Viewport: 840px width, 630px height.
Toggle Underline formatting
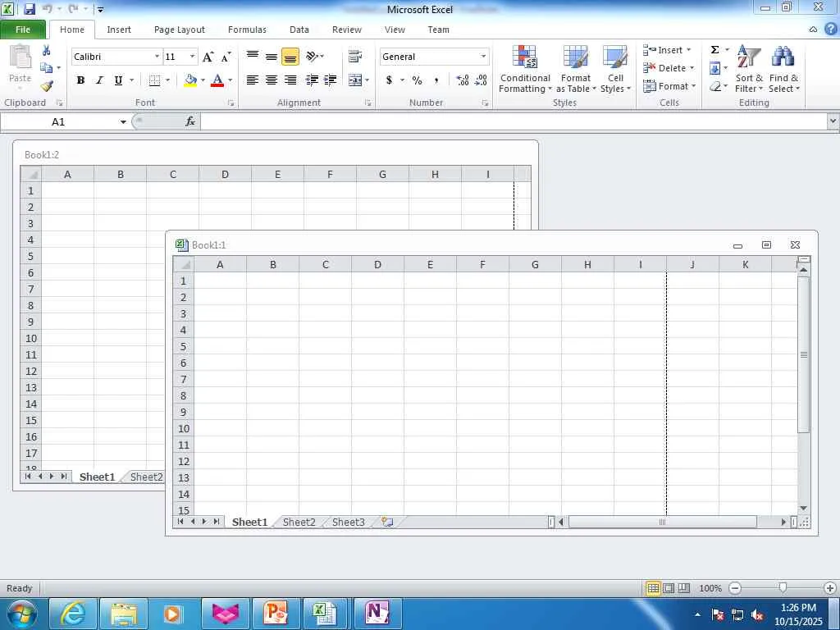pyautogui.click(x=118, y=80)
